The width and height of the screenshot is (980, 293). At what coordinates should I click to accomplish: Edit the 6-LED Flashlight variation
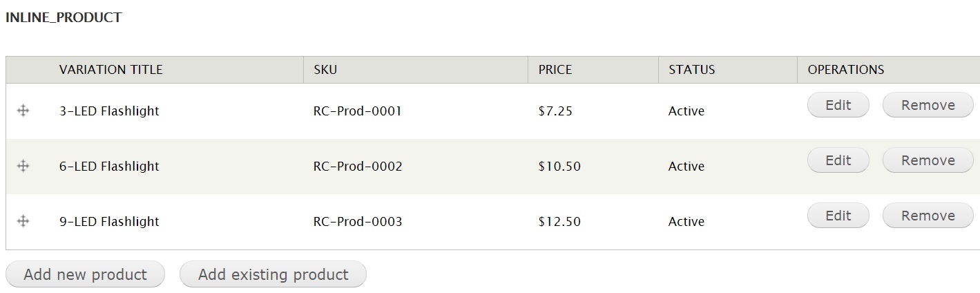[x=838, y=160]
